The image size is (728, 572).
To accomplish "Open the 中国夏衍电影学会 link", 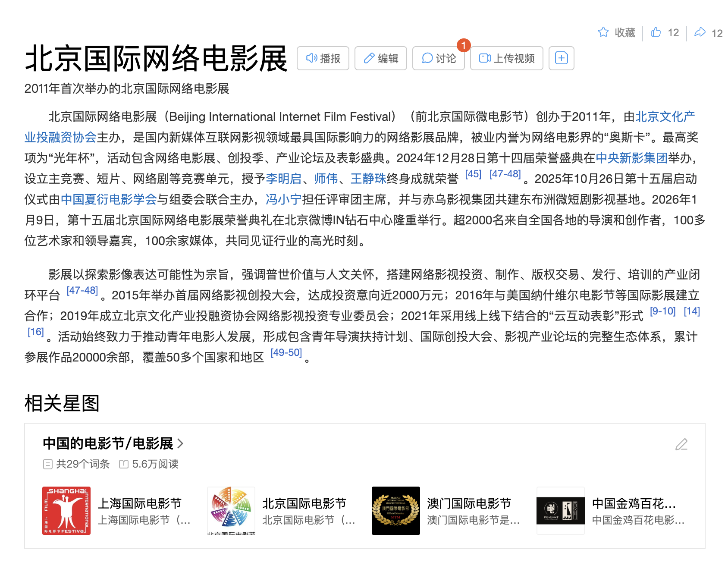I will click(x=108, y=200).
